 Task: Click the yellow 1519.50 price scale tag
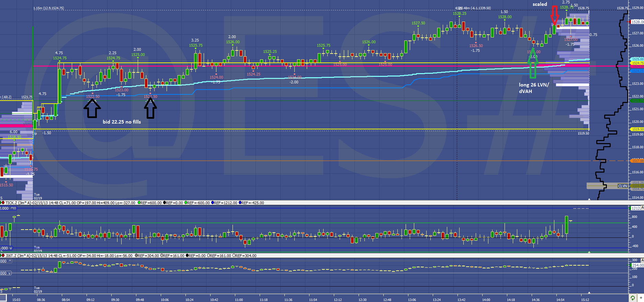[637, 129]
